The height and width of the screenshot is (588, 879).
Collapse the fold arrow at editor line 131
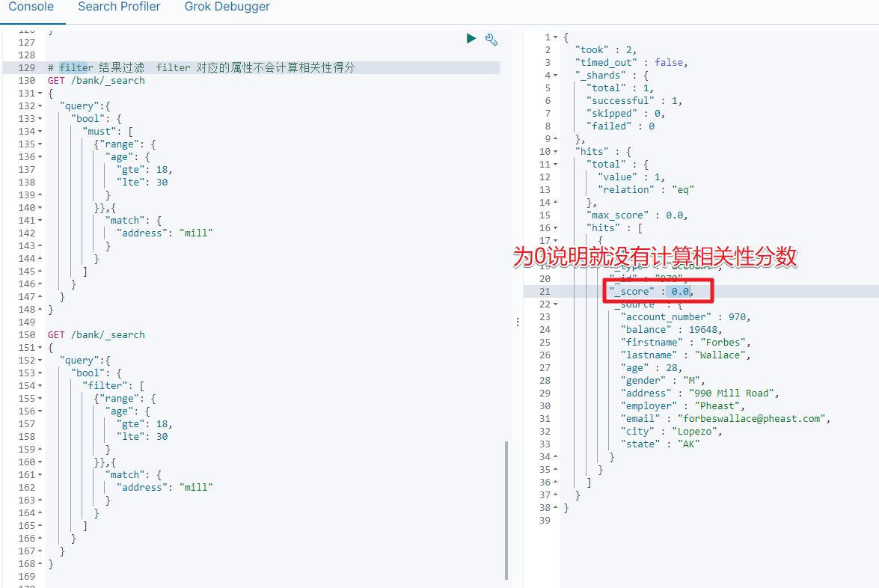(40, 94)
